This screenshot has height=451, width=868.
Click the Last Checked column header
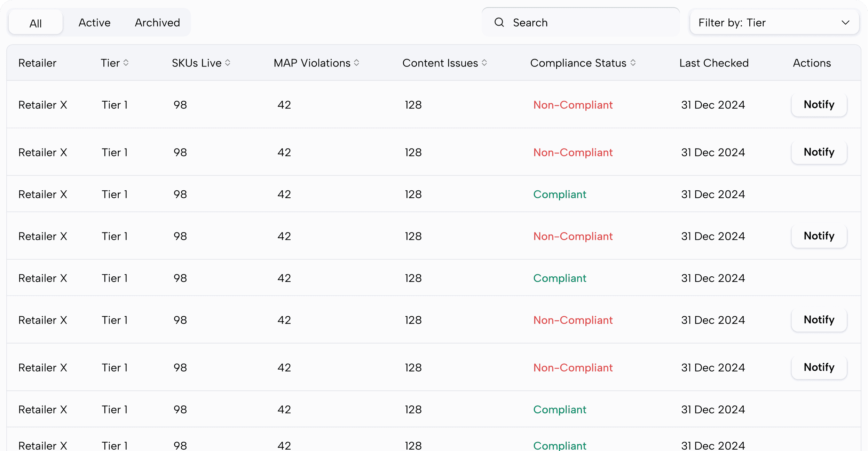(714, 63)
